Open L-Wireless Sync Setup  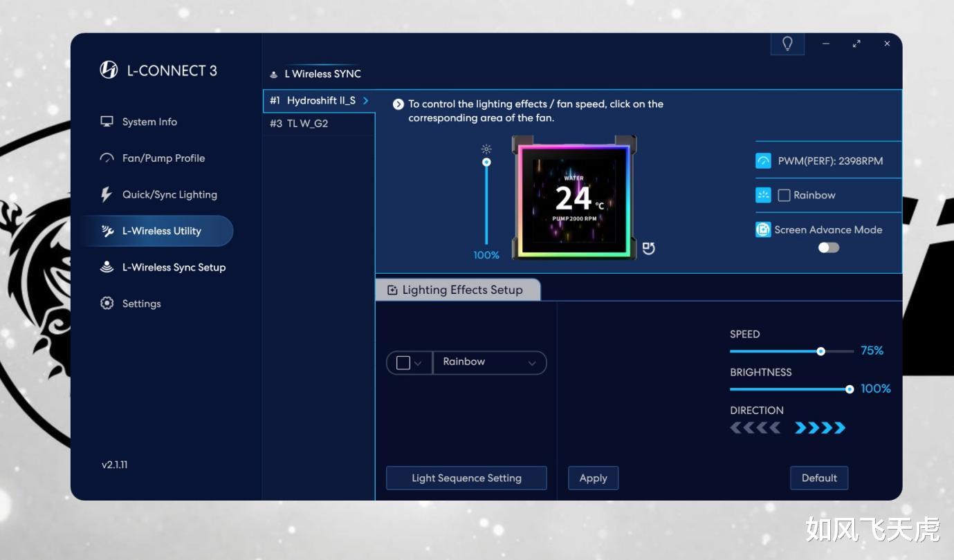(174, 268)
